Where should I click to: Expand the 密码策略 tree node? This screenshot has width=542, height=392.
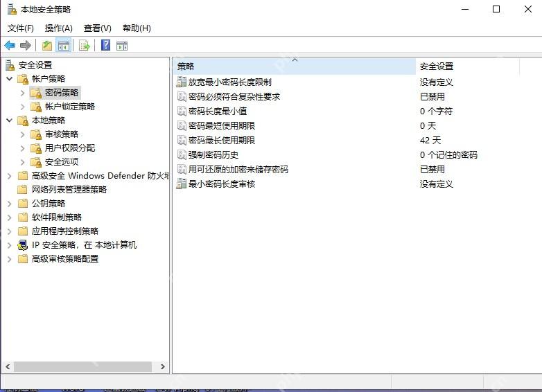pos(22,93)
